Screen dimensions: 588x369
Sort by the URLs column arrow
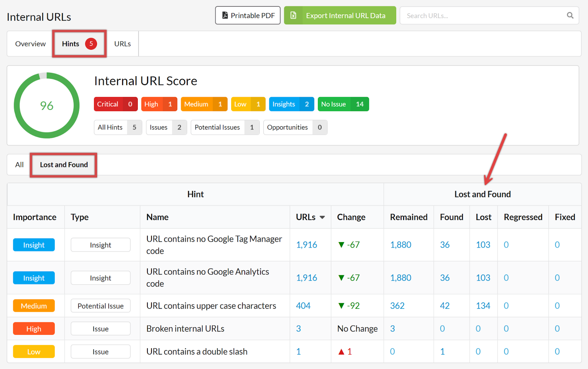tap(322, 217)
